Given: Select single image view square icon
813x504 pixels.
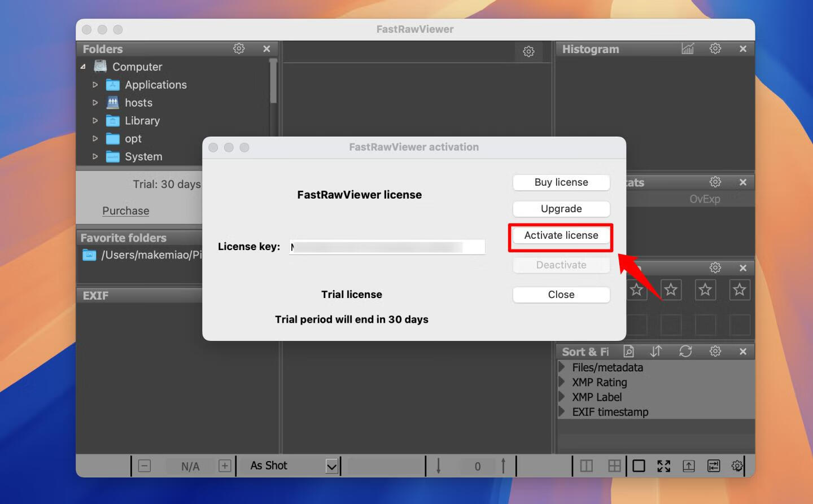Looking at the screenshot, I should pos(639,466).
